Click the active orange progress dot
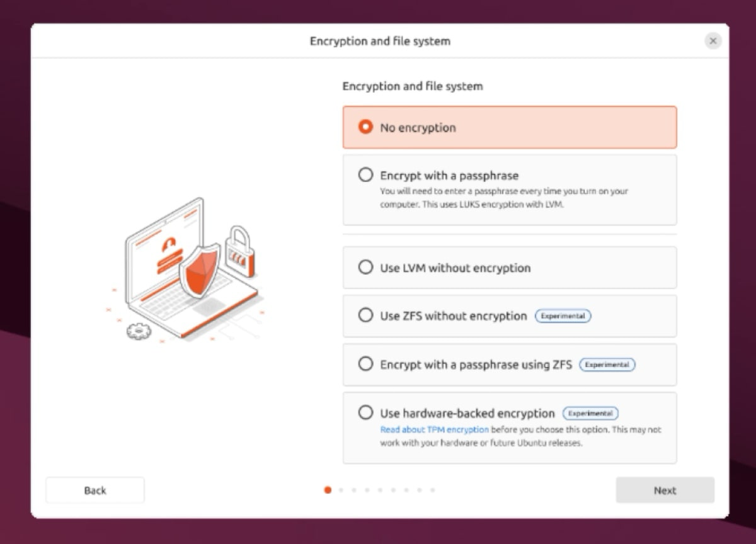 tap(328, 490)
